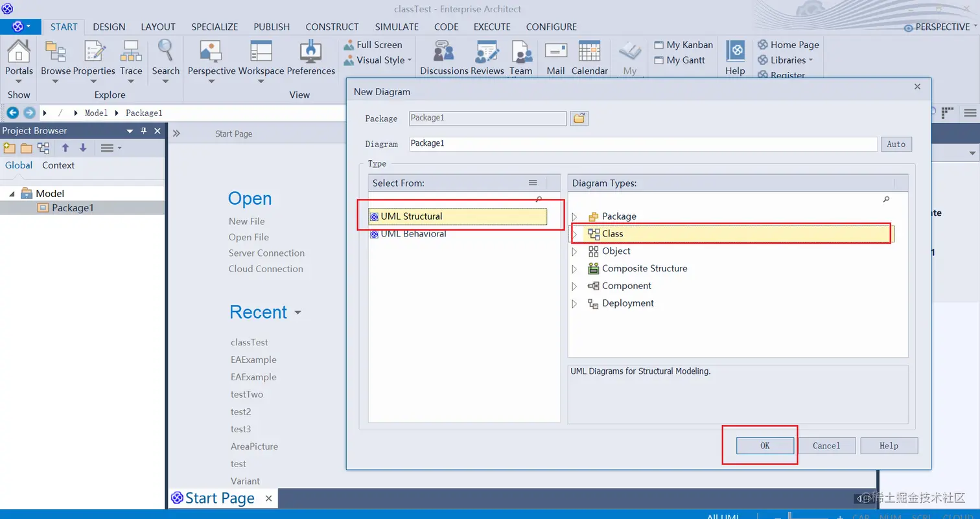The width and height of the screenshot is (980, 519).
Task: Collapse the Model node in Project Browser
Action: pos(12,194)
